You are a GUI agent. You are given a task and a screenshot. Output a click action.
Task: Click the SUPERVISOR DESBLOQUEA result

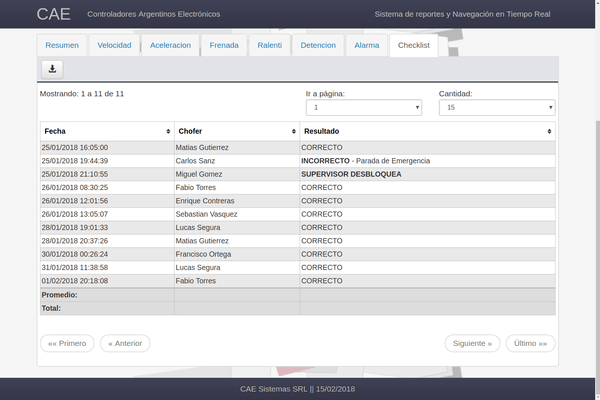tap(351, 174)
